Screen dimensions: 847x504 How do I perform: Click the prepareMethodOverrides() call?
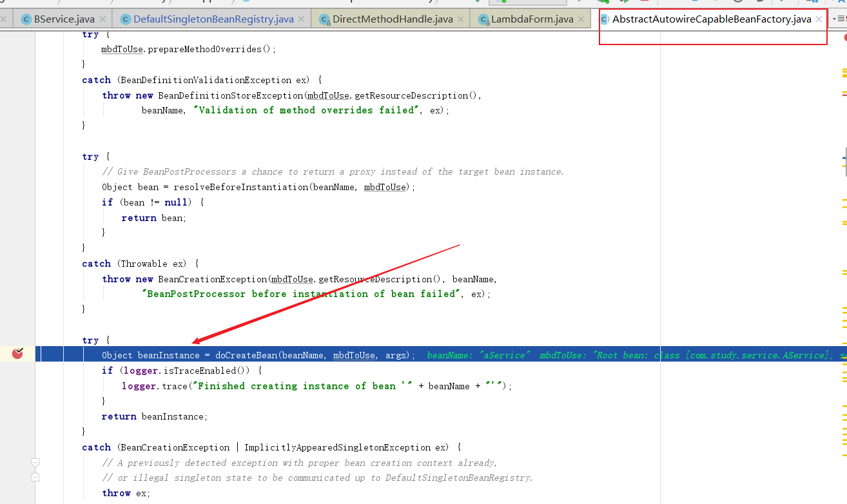pos(211,49)
